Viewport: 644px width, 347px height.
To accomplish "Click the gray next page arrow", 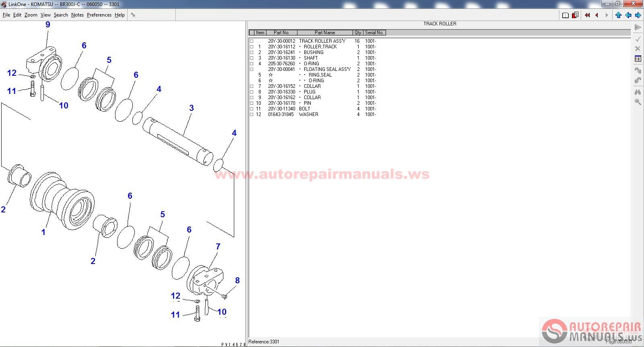I will pos(607,15).
